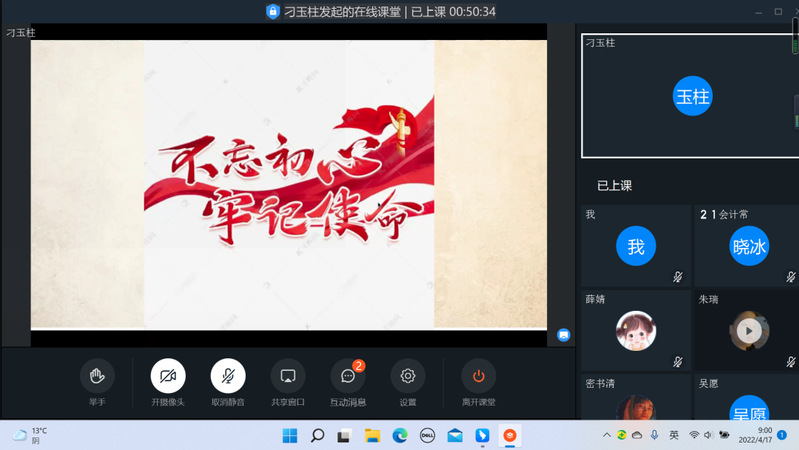Click the 我 participant avatar
This screenshot has width=799, height=450.
[636, 246]
